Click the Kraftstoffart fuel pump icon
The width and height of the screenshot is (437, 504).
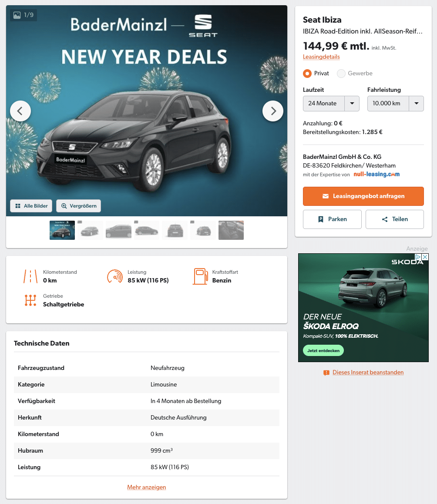pyautogui.click(x=200, y=276)
